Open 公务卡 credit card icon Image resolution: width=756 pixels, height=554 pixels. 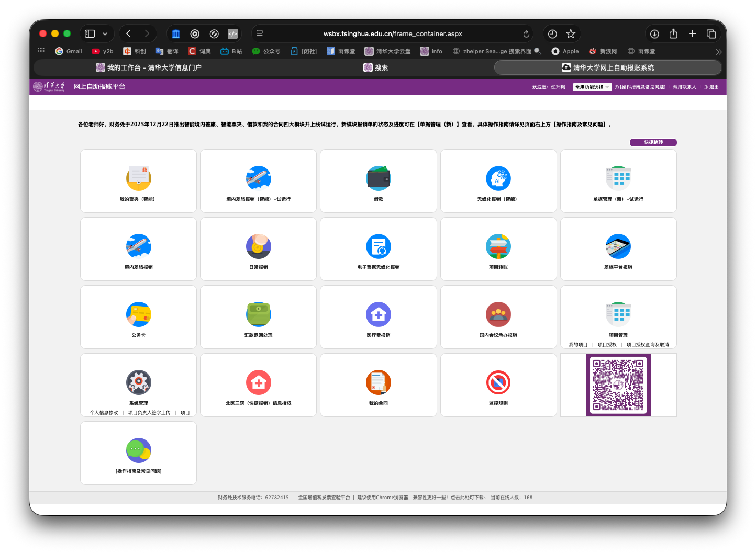point(139,314)
